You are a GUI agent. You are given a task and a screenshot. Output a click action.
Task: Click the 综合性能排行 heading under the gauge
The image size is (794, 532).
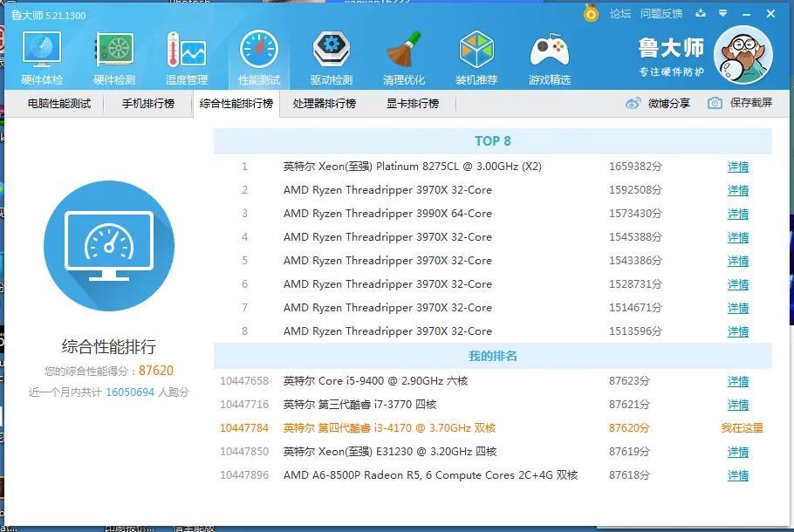tap(109, 347)
